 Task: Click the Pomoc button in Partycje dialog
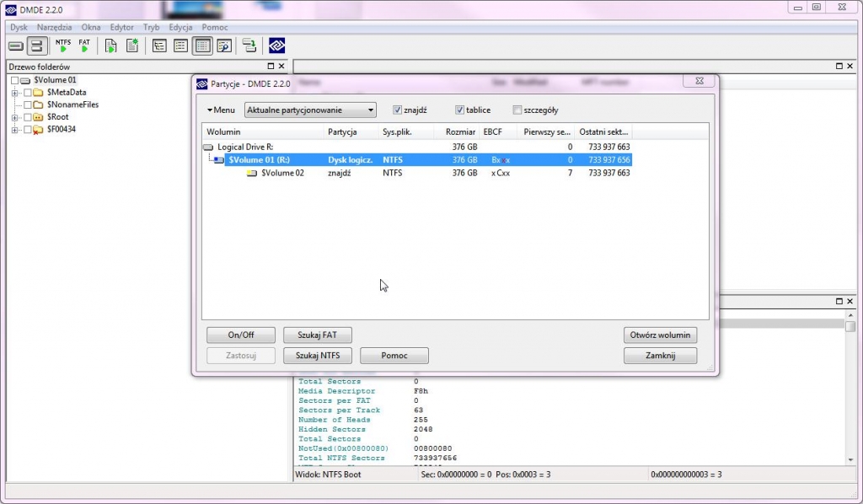[394, 356]
